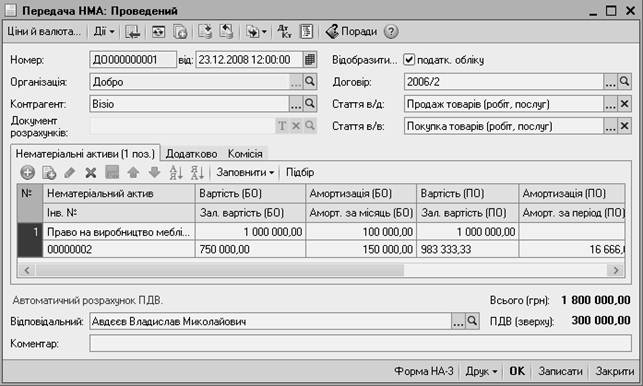The height and width of the screenshot is (386, 643).
Task: Click the date field 23.12.2008
Action: (x=250, y=60)
